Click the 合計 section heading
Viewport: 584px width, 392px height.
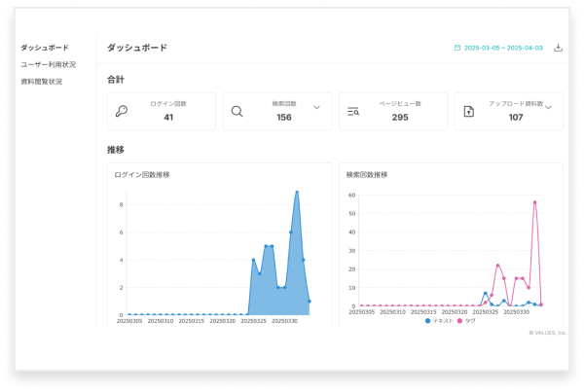(x=116, y=80)
